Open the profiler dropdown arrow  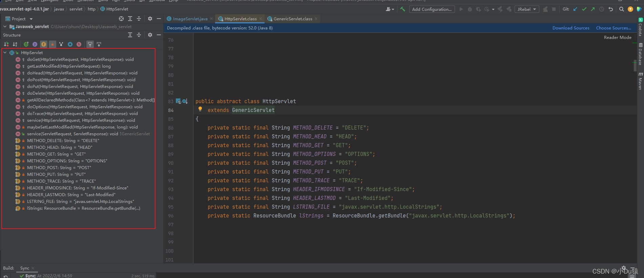pos(493,9)
